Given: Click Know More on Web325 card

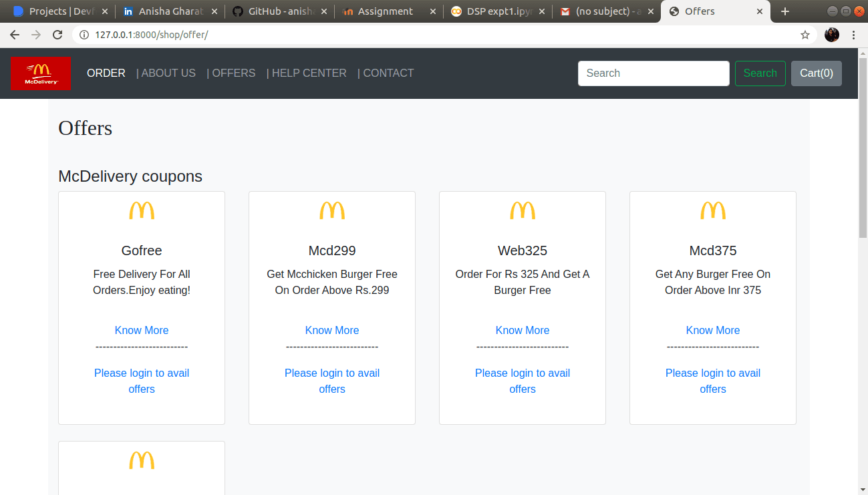Looking at the screenshot, I should (523, 330).
